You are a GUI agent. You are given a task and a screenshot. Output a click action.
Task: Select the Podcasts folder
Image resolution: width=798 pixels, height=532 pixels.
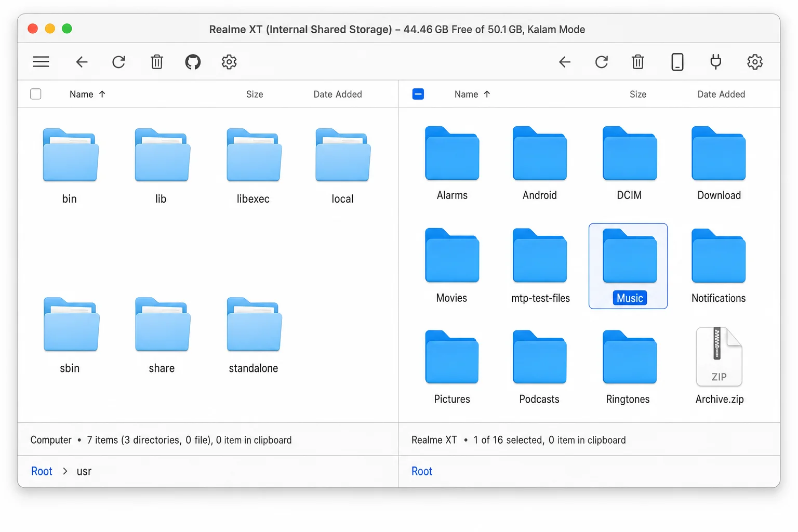click(540, 367)
